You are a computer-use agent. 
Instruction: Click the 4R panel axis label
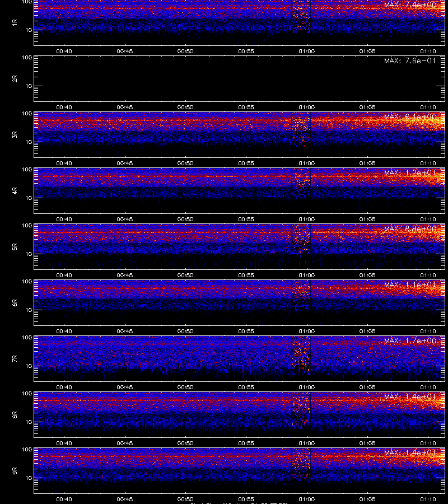click(15, 190)
